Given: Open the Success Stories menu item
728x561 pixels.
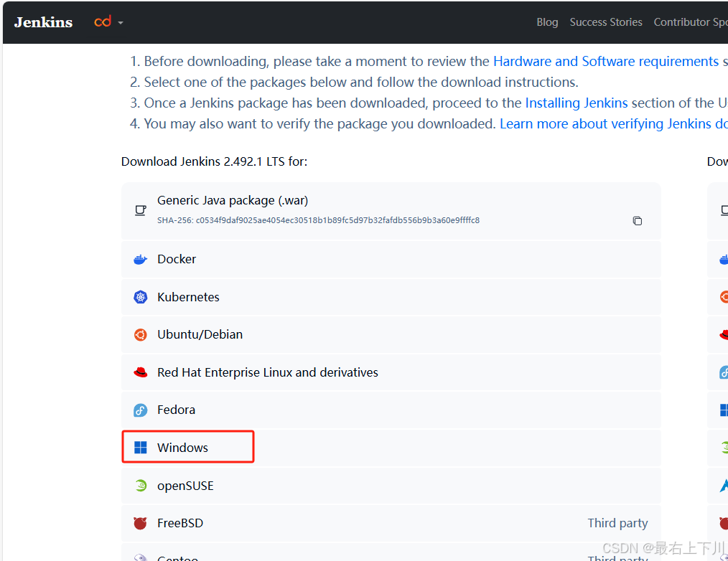Looking at the screenshot, I should coord(606,22).
